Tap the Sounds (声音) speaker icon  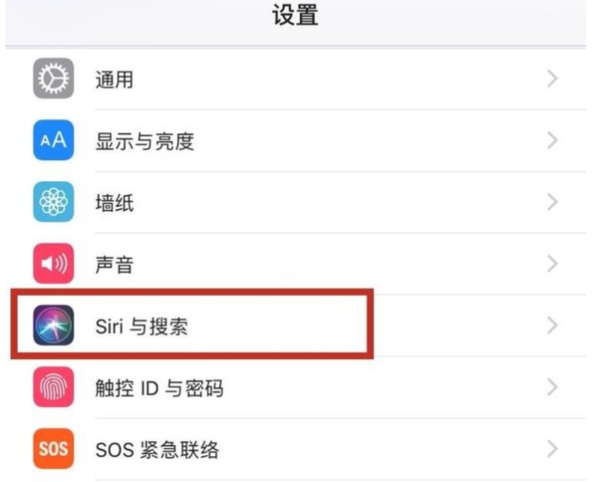coord(52,265)
